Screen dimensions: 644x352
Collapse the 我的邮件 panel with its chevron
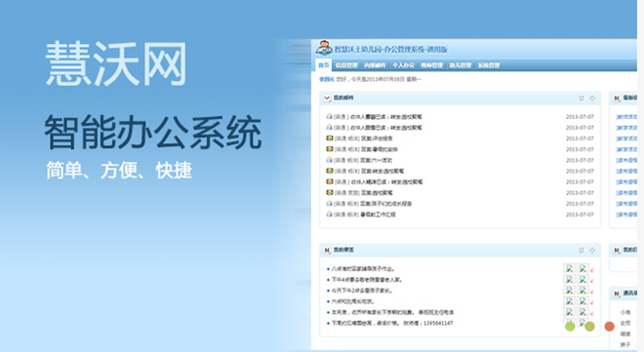pyautogui.click(x=327, y=98)
